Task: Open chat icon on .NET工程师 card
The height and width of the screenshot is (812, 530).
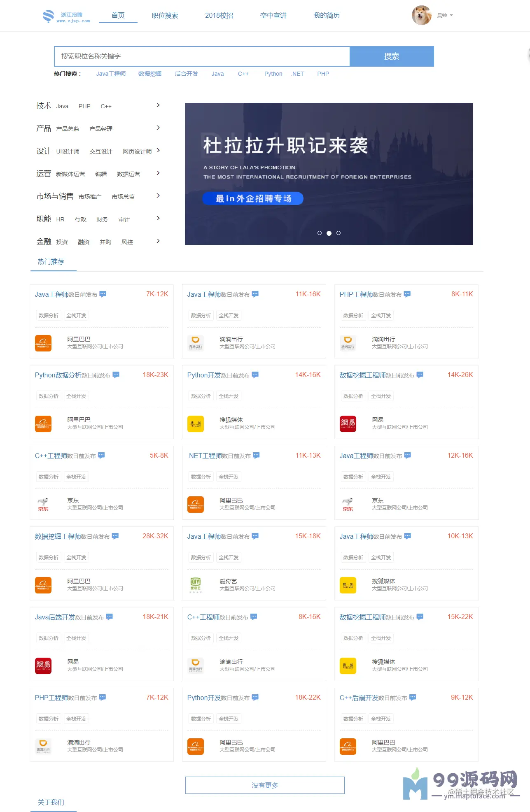Action: [256, 456]
